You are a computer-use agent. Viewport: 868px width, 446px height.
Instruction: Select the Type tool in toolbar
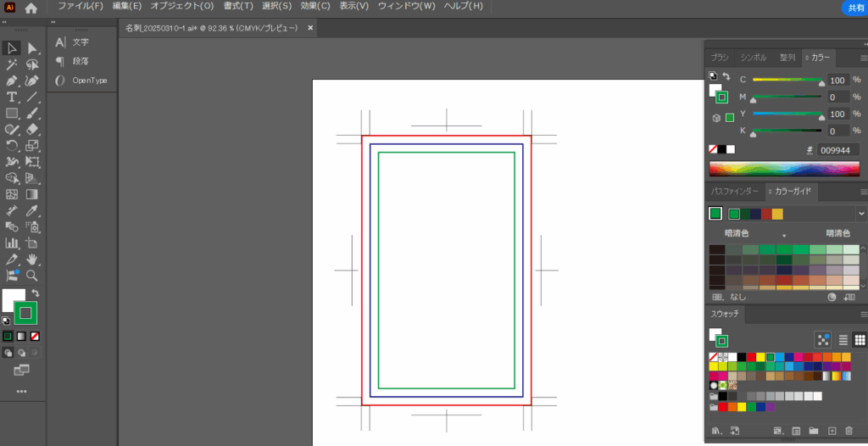point(13,97)
